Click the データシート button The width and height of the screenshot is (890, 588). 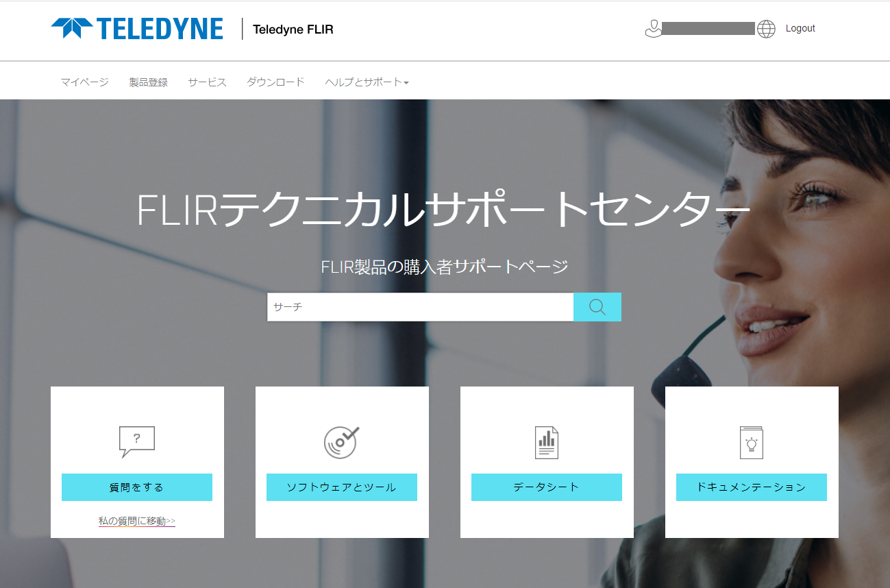pyautogui.click(x=547, y=487)
